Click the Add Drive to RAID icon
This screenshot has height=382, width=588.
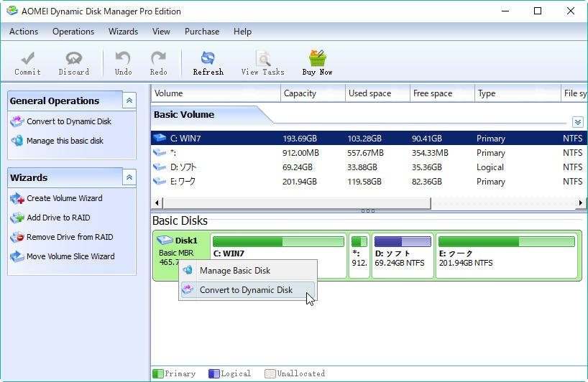coord(17,218)
